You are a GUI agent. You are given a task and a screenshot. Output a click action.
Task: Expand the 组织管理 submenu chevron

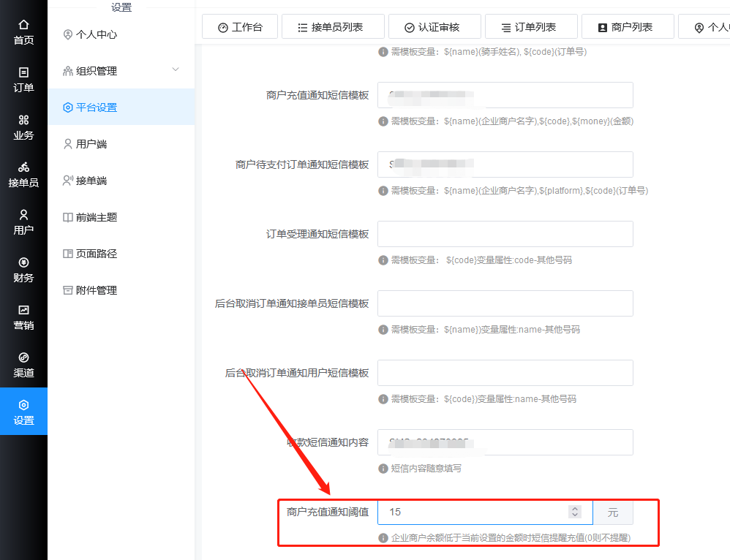pos(176,70)
